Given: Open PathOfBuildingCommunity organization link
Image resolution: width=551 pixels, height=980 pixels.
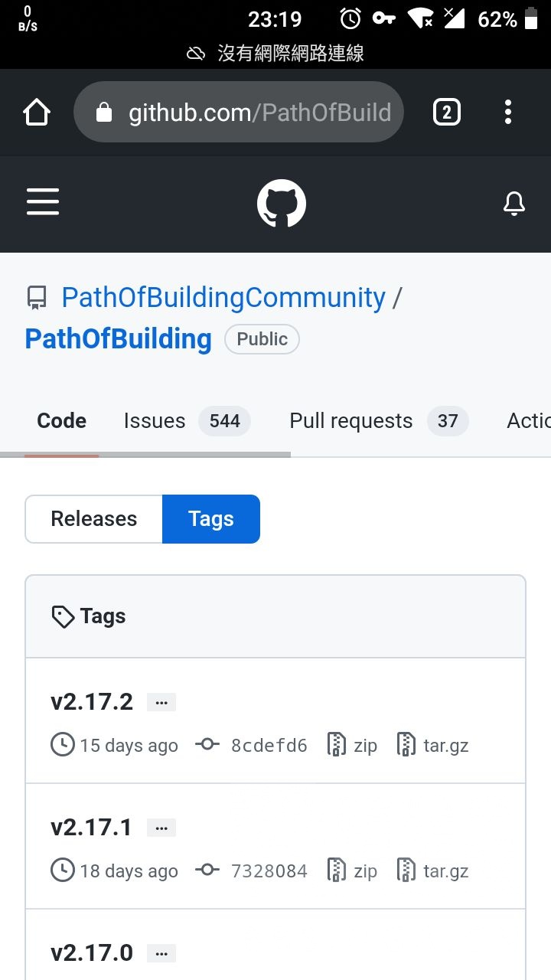Looking at the screenshot, I should [x=223, y=297].
